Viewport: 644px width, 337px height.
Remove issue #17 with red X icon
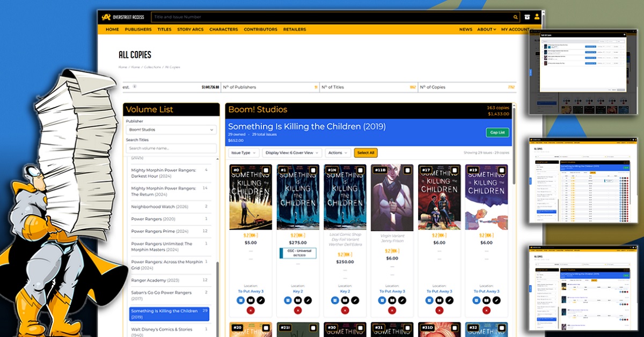coord(439,310)
